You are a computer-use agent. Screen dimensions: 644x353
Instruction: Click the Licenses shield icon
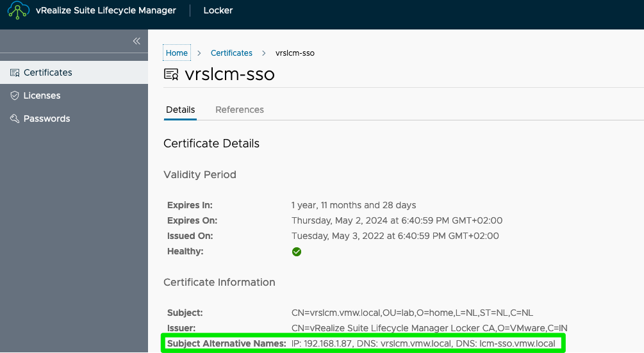click(x=15, y=95)
